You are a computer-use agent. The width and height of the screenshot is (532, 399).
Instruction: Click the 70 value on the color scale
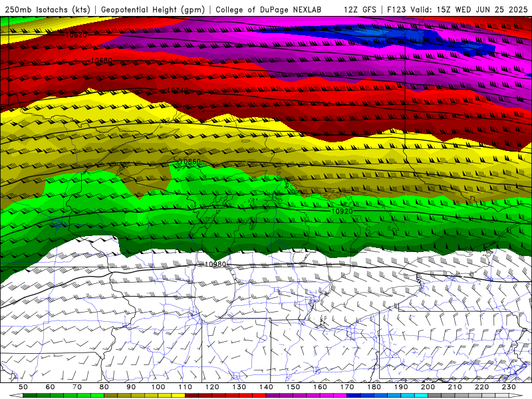click(x=77, y=387)
